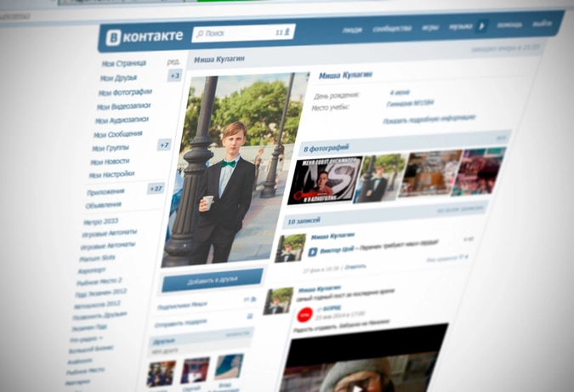Launch the Метро 2033 app link
Viewport: 574px width, 392px height.
(x=100, y=221)
